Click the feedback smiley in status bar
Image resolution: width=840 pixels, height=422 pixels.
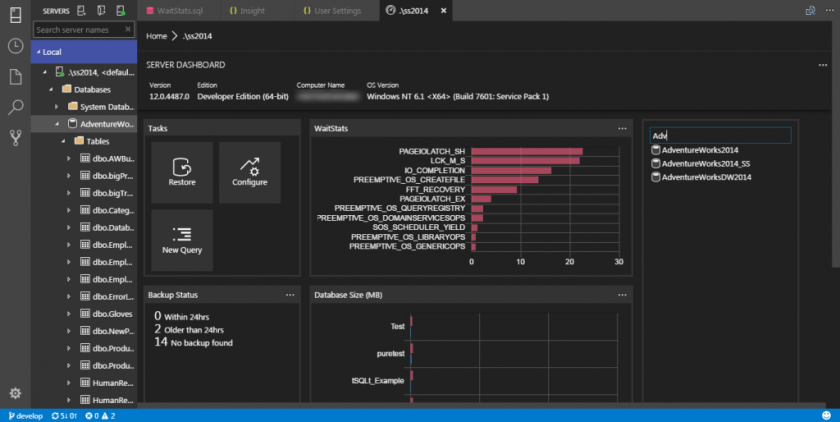point(827,416)
